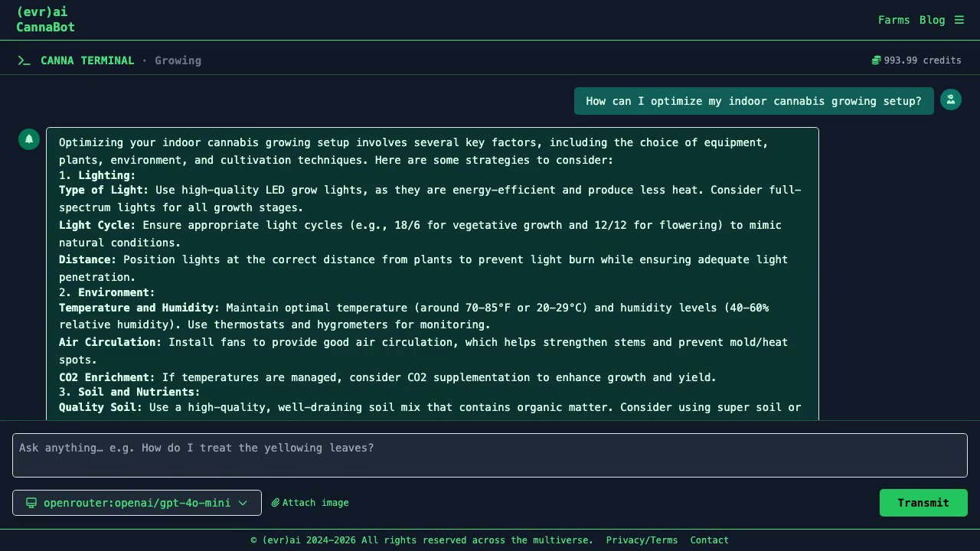Click the monitor icon in model selector
Viewport: 980px width, 551px height.
31,503
